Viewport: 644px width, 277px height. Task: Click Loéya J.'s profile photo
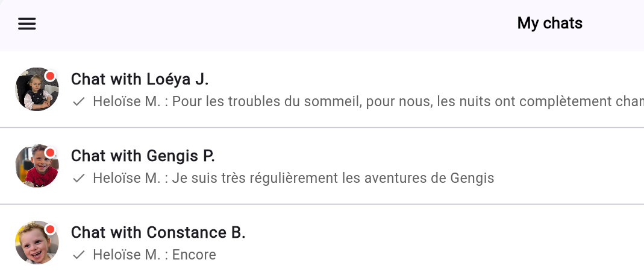(x=36, y=91)
